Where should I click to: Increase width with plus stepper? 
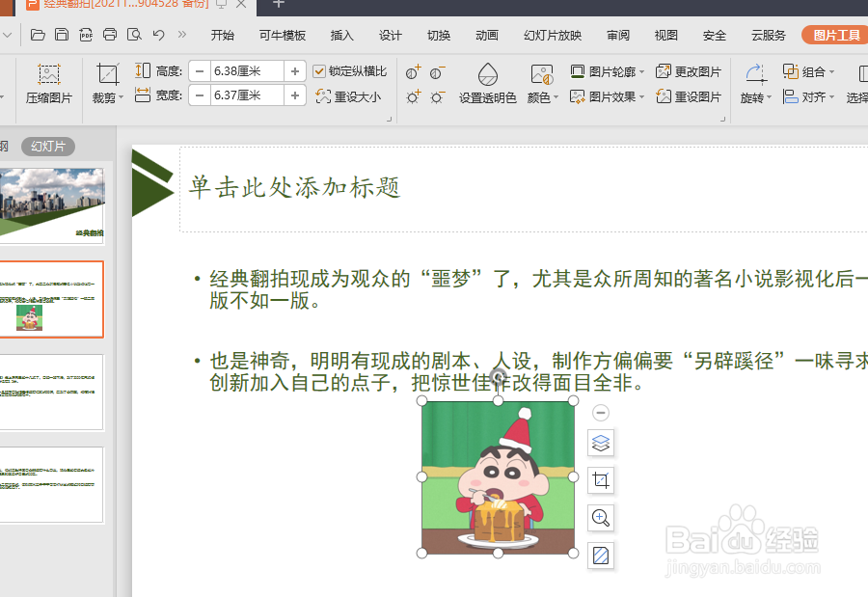(295, 95)
